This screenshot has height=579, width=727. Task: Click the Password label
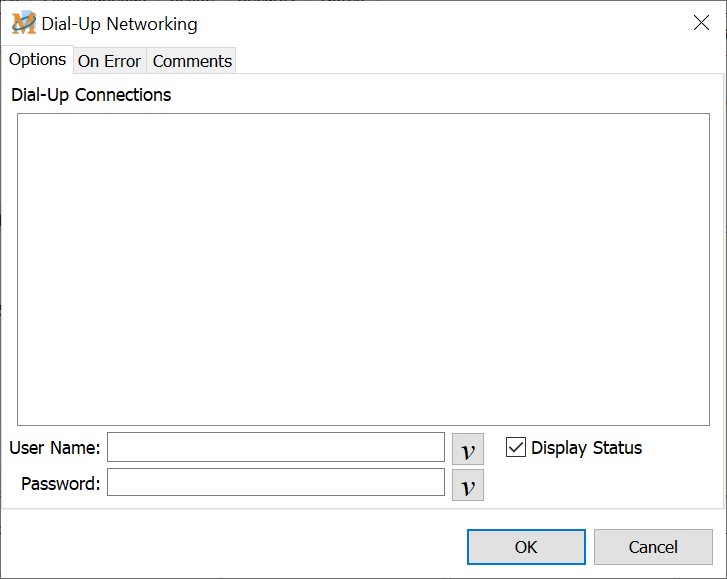coord(61,484)
